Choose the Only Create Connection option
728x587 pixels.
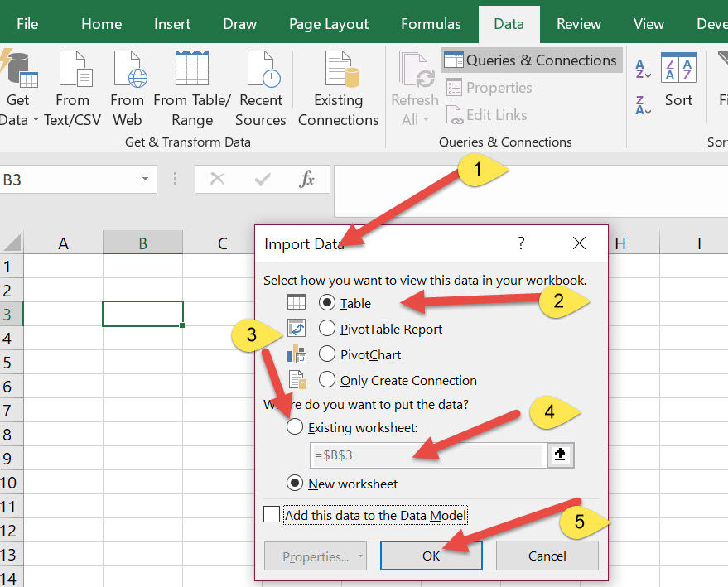[x=327, y=380]
